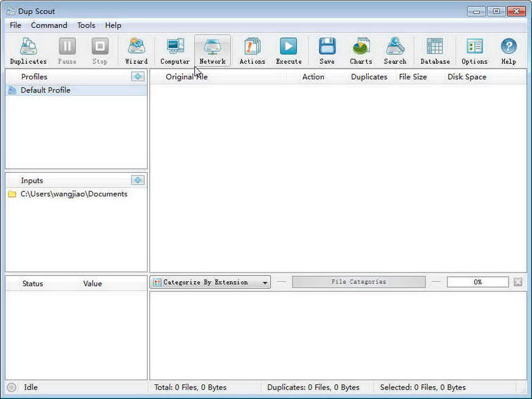This screenshot has height=399, width=532.
Task: Open the Help menu
Action: pos(113,25)
